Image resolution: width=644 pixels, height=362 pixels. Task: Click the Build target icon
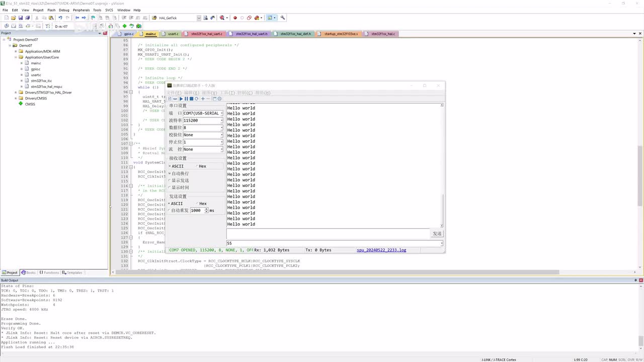[x=14, y=26]
